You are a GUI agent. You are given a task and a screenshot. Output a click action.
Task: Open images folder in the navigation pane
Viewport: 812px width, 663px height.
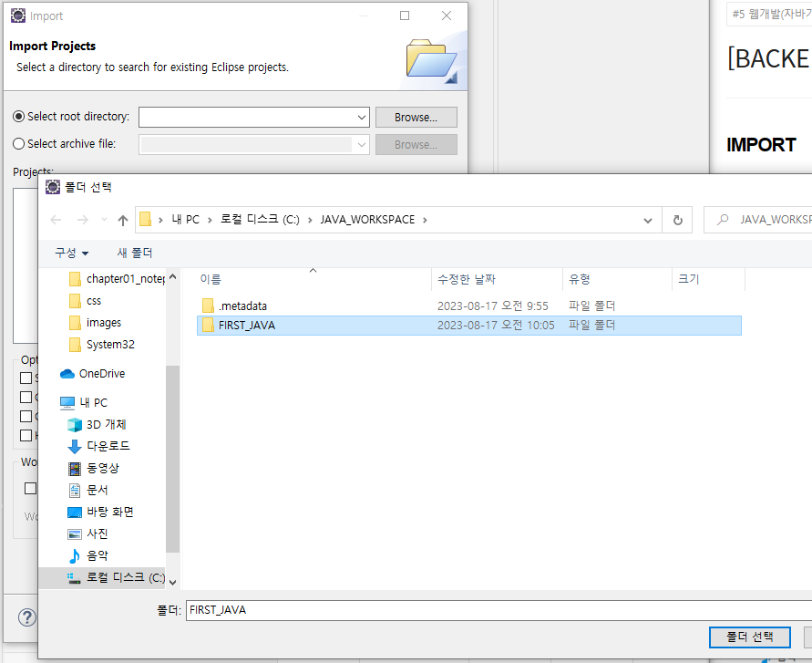pos(95,323)
